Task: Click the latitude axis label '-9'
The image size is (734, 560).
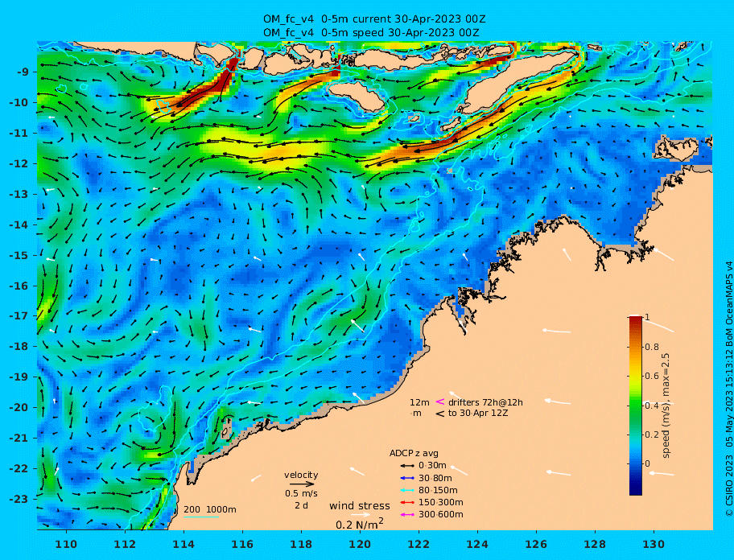Action: (23, 72)
